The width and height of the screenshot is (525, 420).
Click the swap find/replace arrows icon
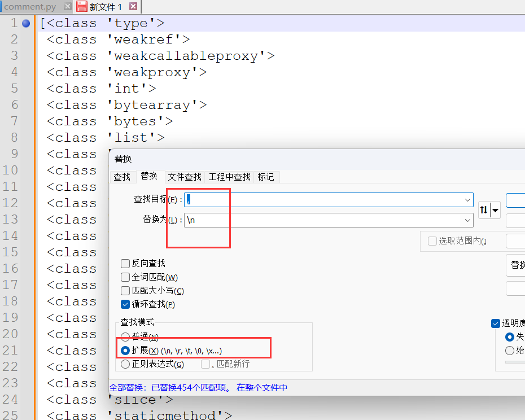484,211
